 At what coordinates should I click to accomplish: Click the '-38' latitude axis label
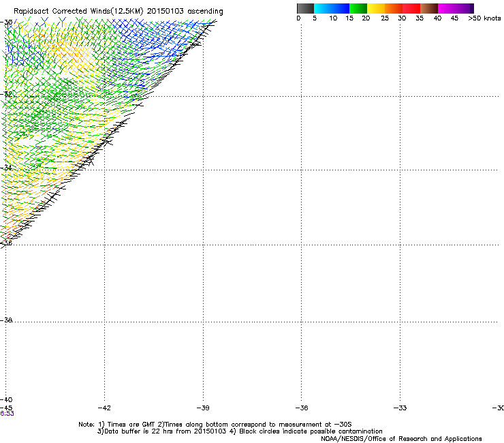6,320
